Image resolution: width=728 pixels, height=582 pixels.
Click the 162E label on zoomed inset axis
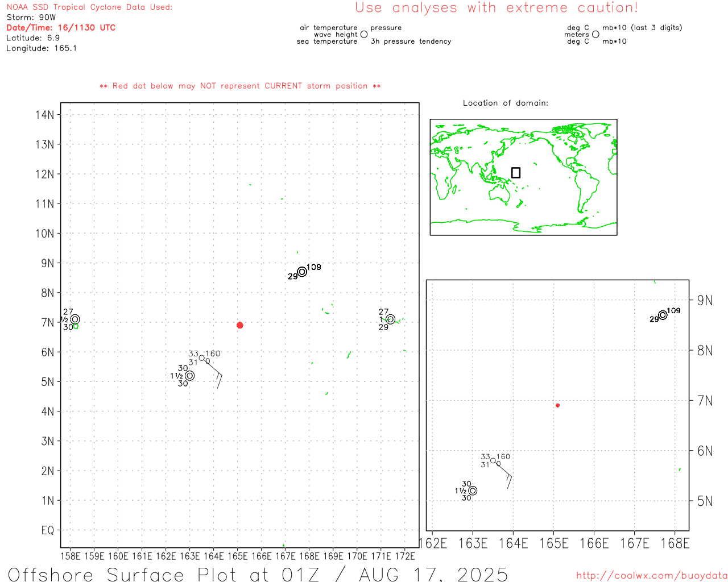[433, 543]
